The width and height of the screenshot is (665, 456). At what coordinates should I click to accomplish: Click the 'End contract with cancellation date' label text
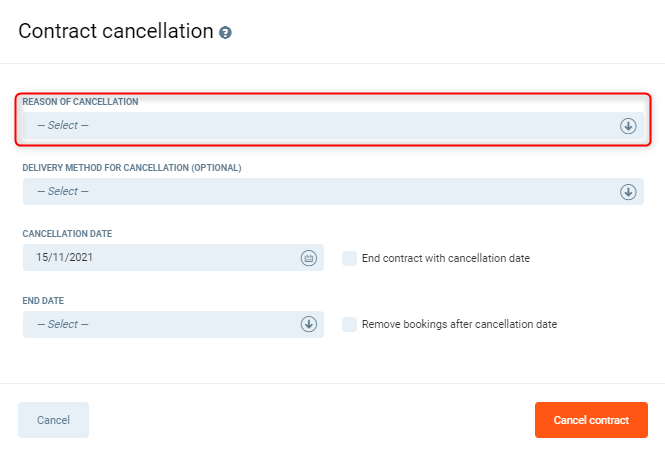445,258
